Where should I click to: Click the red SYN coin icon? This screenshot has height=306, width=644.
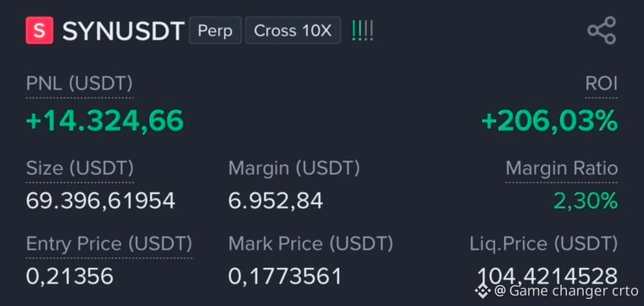(x=39, y=30)
